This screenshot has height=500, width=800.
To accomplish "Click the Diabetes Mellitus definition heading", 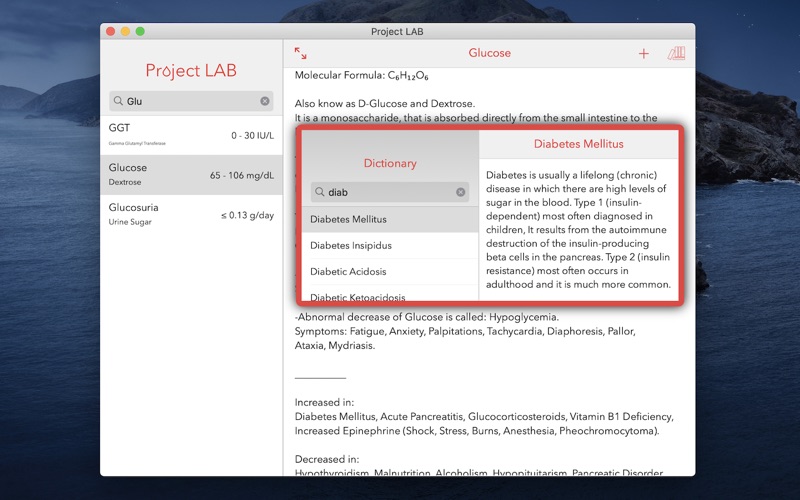I will coord(579,144).
